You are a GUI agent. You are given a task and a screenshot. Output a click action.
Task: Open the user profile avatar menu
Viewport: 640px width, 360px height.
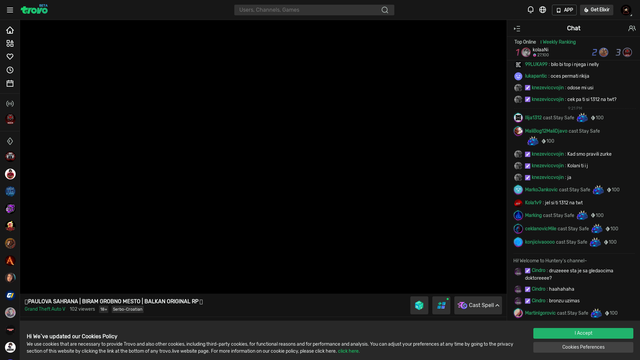tap(626, 10)
